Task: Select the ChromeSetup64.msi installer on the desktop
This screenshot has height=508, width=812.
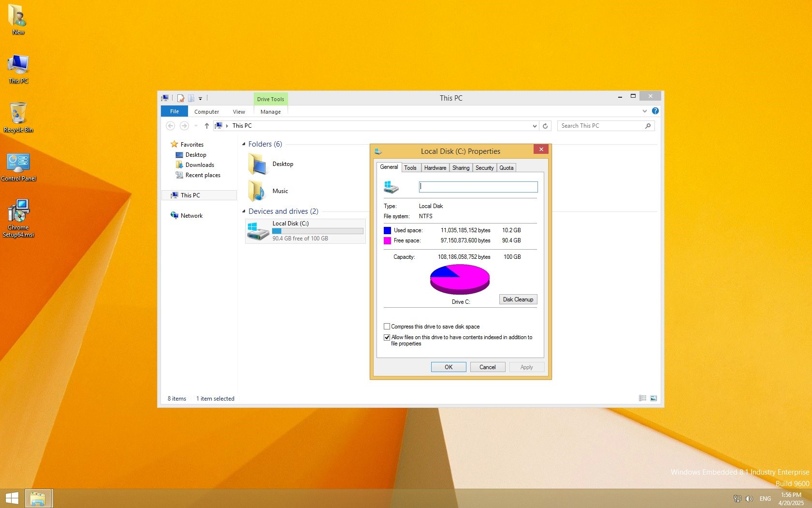Action: [x=18, y=219]
